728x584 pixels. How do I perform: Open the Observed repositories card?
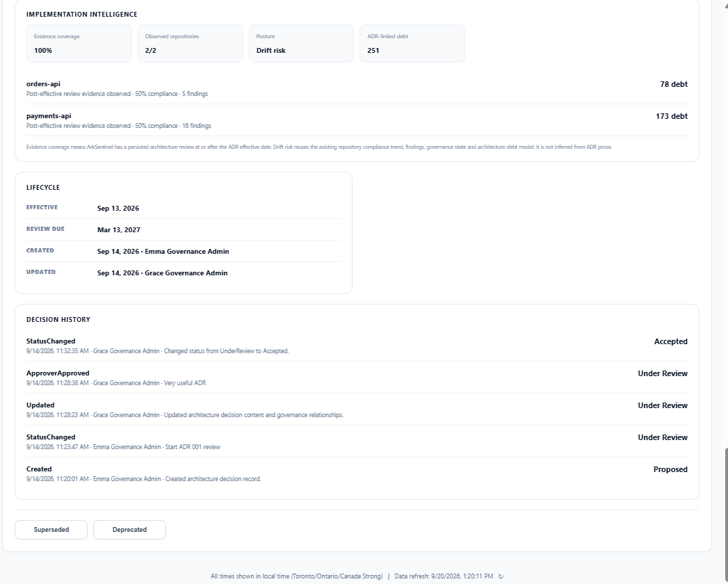click(x=191, y=44)
